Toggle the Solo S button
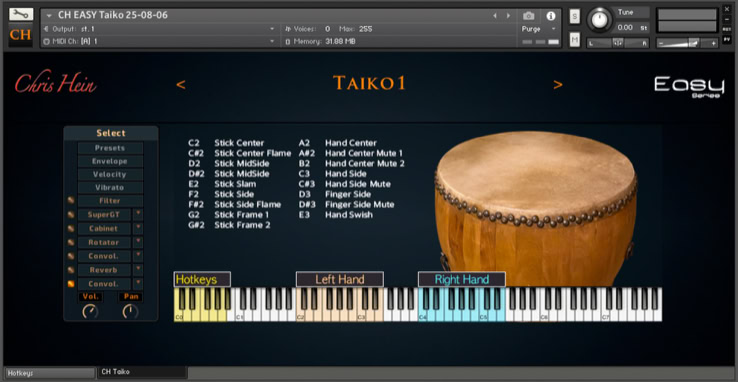Image resolution: width=738 pixels, height=382 pixels. pos(575,16)
